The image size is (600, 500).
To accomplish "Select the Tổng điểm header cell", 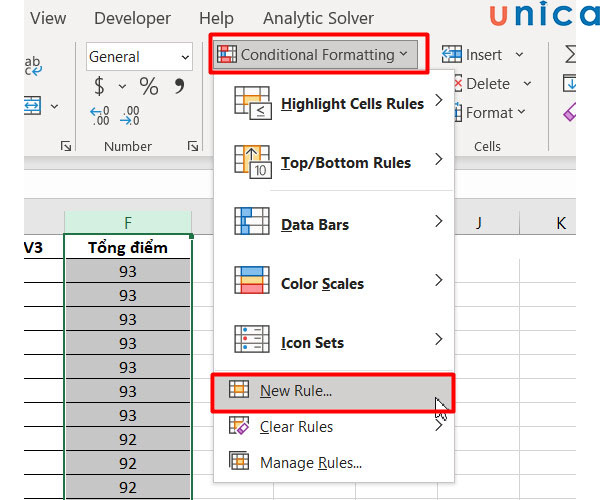I will pos(127,247).
